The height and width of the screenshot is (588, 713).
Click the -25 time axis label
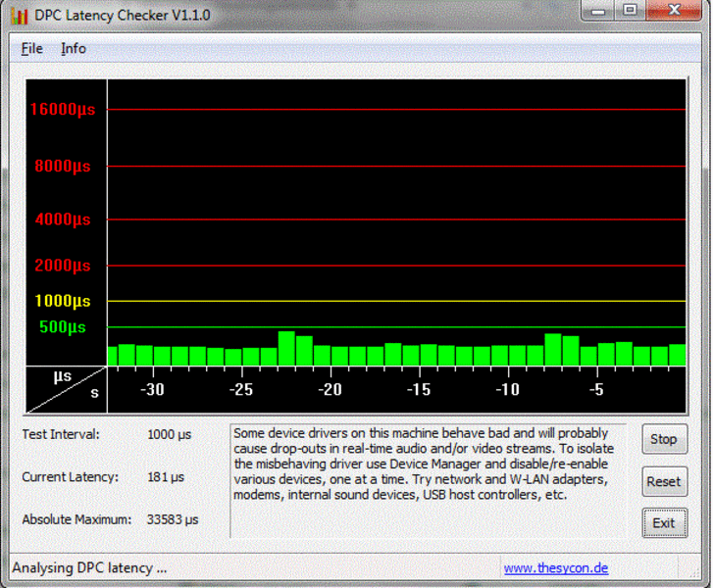pos(241,389)
